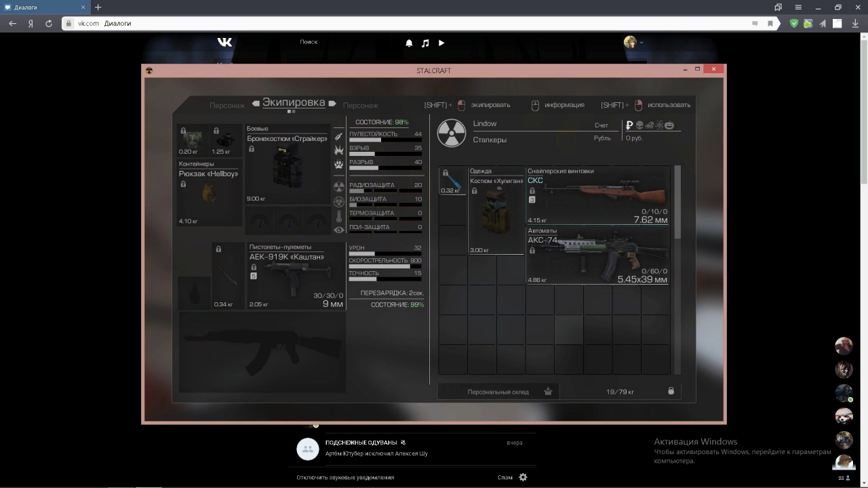Viewport: 868px width, 488px height.
Task: Open Персональный склад personal storage
Action: coord(498,392)
